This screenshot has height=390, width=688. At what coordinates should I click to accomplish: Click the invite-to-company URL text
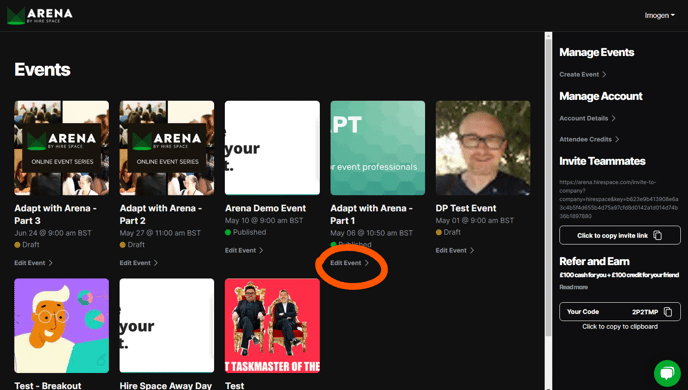(619, 199)
